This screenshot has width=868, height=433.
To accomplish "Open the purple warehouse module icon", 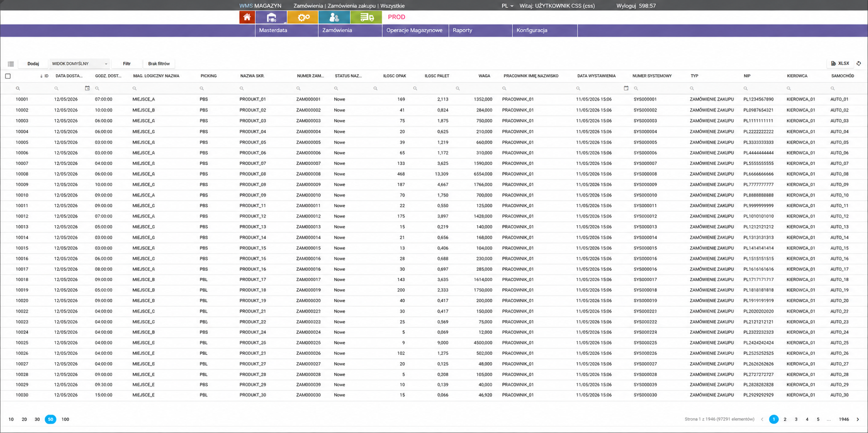I will coord(271,17).
